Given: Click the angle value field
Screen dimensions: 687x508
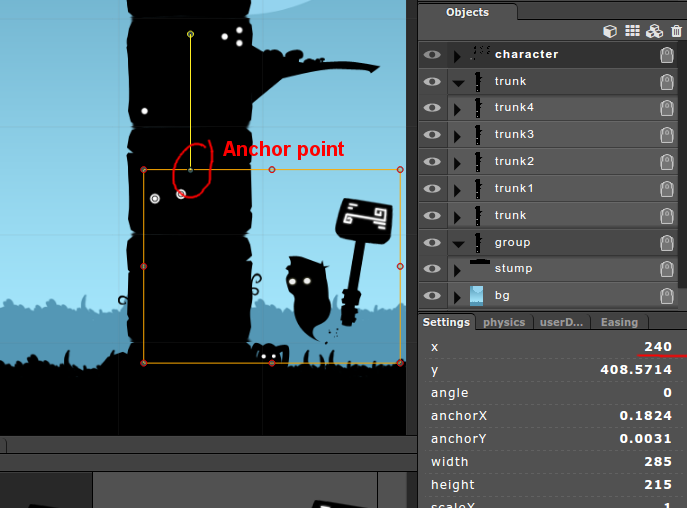Looking at the screenshot, I should pyautogui.click(x=667, y=392).
